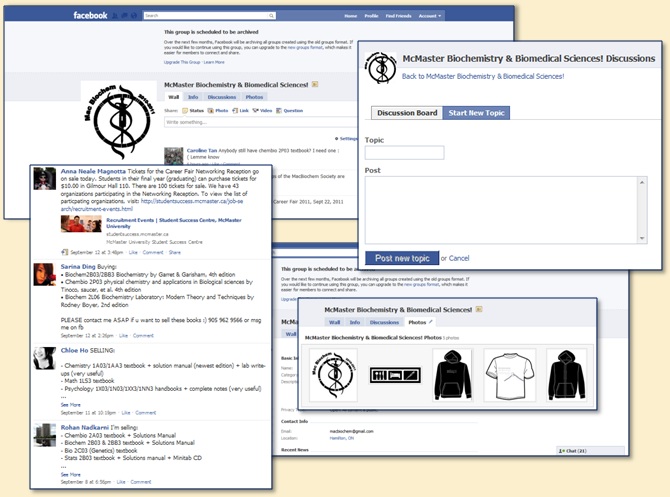Viewport: 670px width, 497px height.
Task: Select the Wall tab on the top Wall page
Action: (x=173, y=97)
